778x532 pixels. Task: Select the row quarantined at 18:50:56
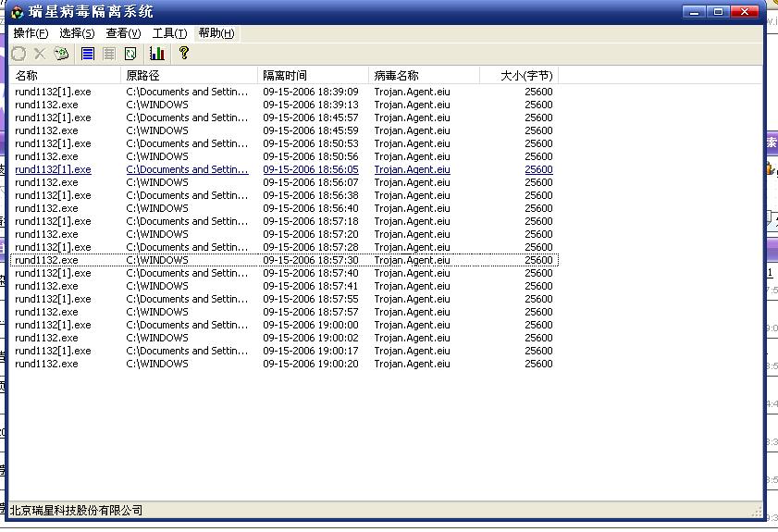click(284, 156)
